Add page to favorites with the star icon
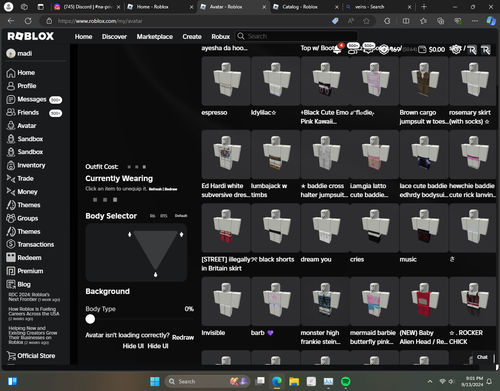 coord(366,21)
